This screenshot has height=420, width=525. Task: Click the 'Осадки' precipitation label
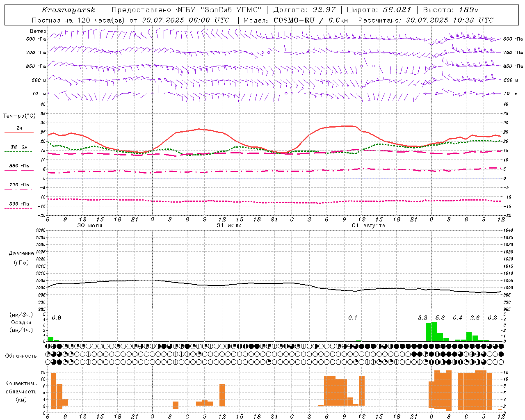click(x=21, y=322)
